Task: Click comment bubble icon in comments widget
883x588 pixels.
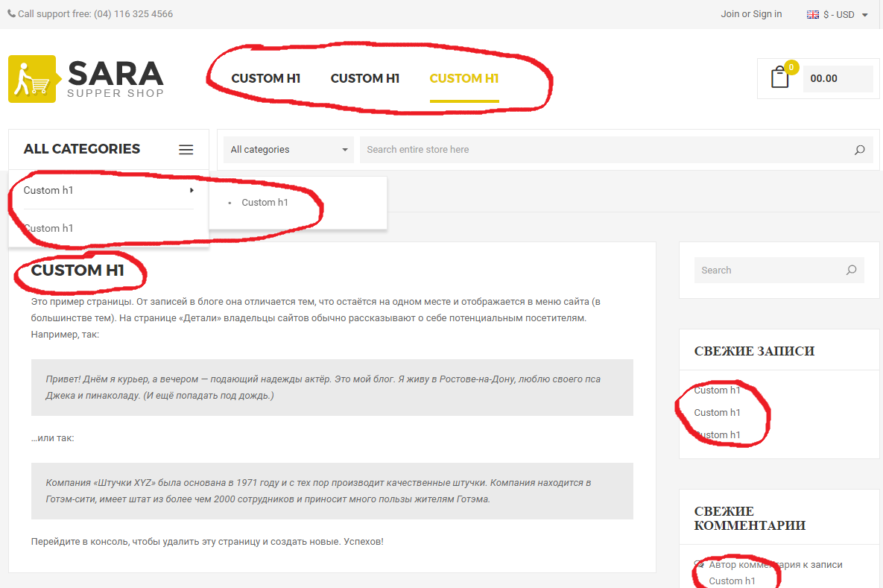Action: point(699,565)
